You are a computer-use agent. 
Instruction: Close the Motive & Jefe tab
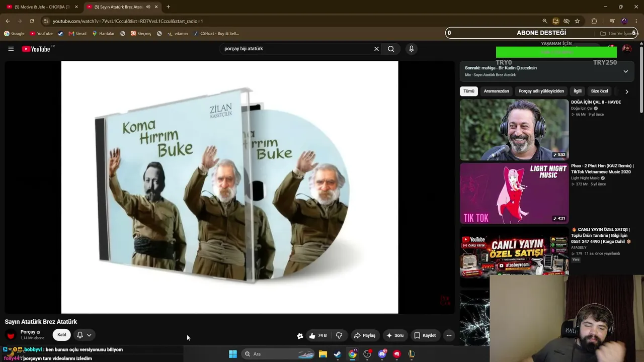tap(76, 7)
